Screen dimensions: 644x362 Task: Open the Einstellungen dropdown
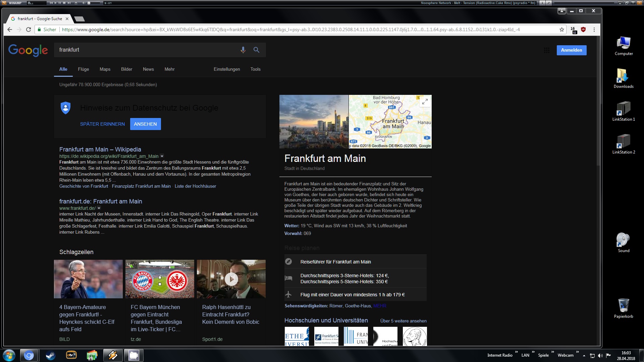pyautogui.click(x=227, y=69)
